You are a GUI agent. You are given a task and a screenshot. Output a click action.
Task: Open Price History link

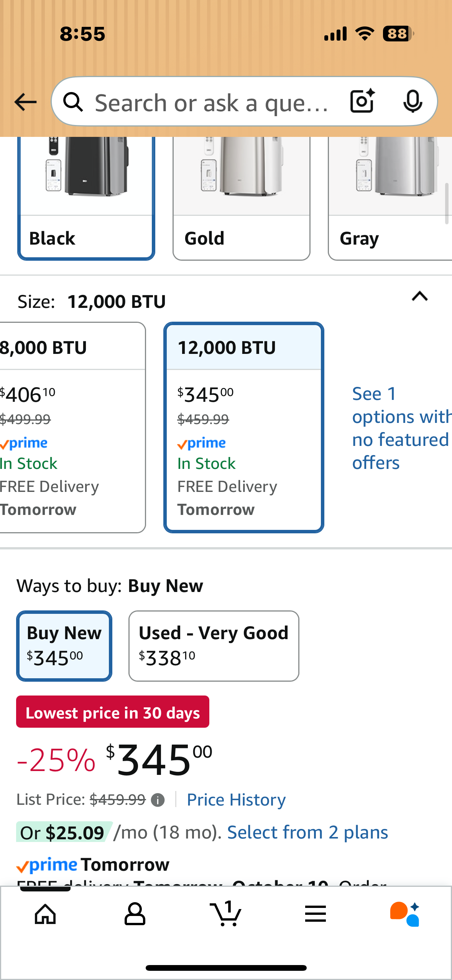pos(236,800)
